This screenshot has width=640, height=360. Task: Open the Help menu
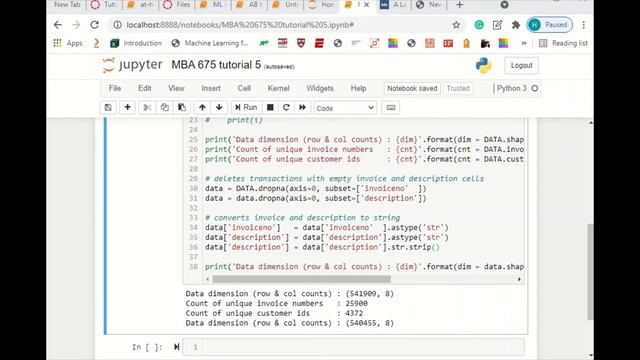click(x=358, y=88)
